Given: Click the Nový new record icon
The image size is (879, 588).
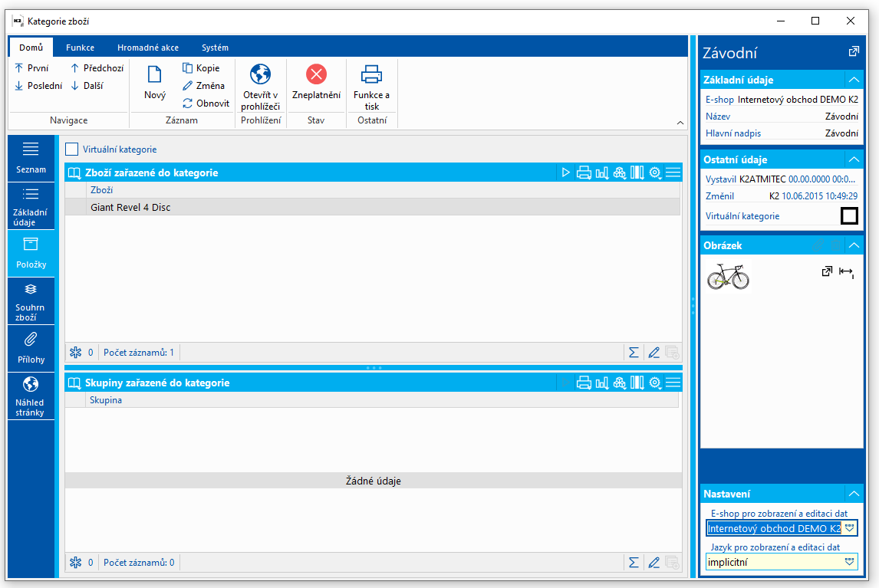Looking at the screenshot, I should pyautogui.click(x=155, y=74).
